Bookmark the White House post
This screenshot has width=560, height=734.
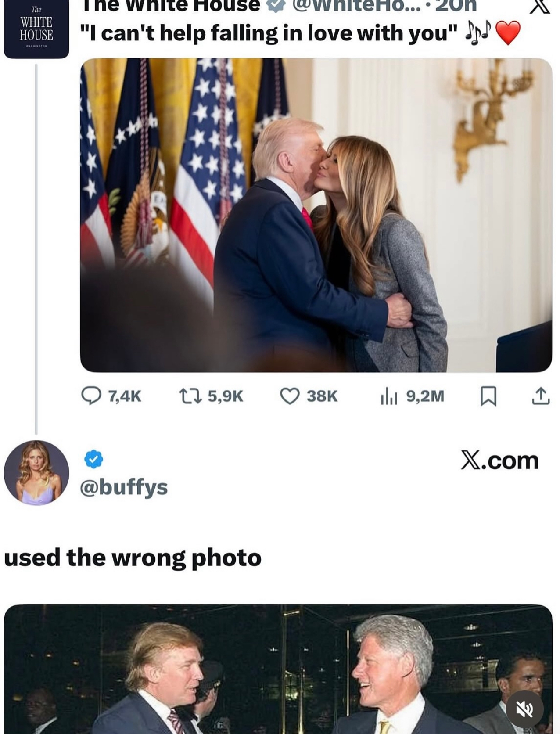pyautogui.click(x=488, y=396)
